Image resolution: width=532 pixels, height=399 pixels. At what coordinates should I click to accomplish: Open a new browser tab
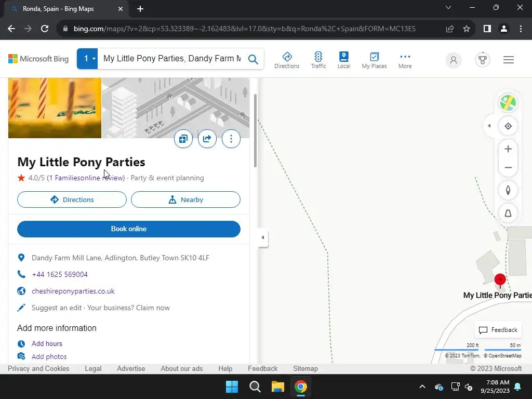[140, 9]
